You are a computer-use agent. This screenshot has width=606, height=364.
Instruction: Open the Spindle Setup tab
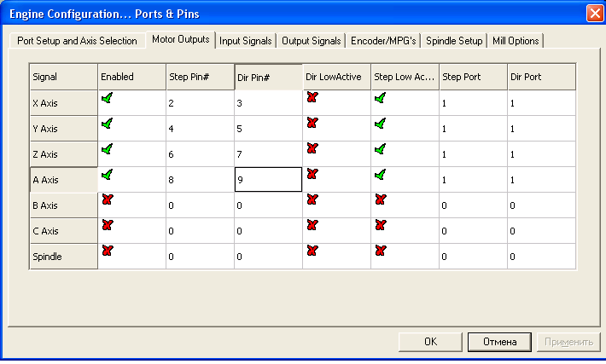click(x=461, y=41)
